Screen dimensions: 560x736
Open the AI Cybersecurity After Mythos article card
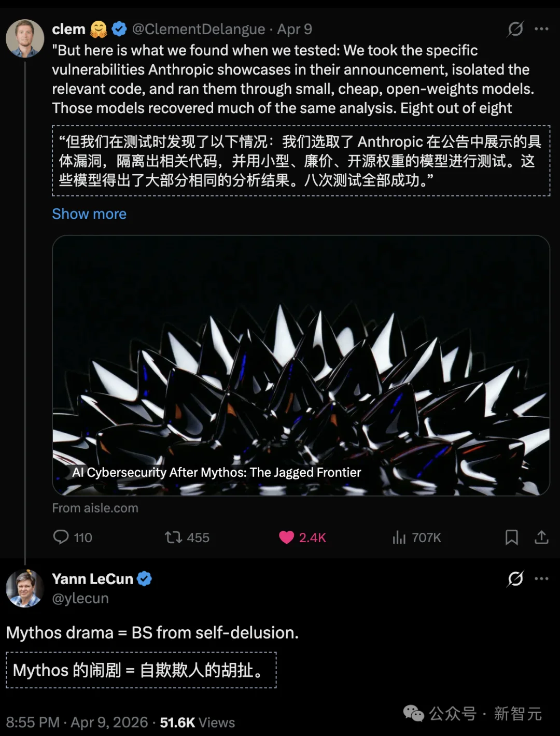[x=301, y=365]
